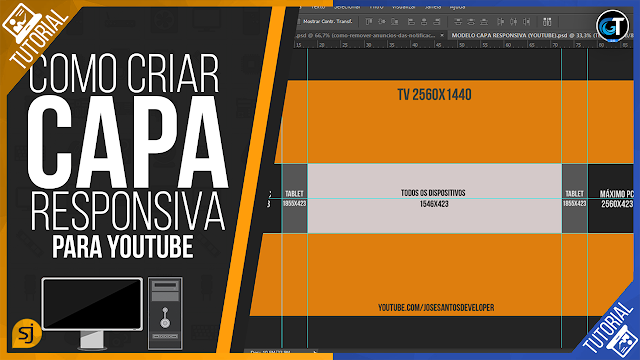Open the Janela menu
Screen dimensions: 640x360
pos(433,7)
